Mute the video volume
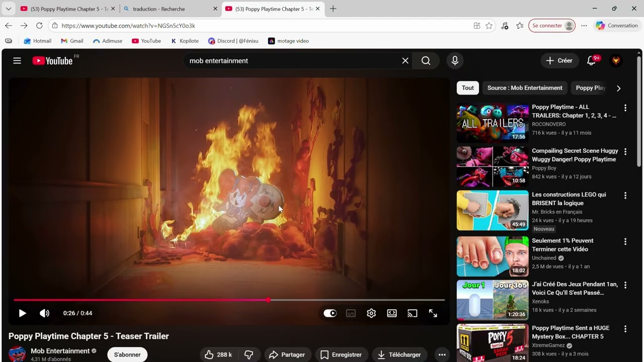644x362 pixels. pyautogui.click(x=45, y=313)
